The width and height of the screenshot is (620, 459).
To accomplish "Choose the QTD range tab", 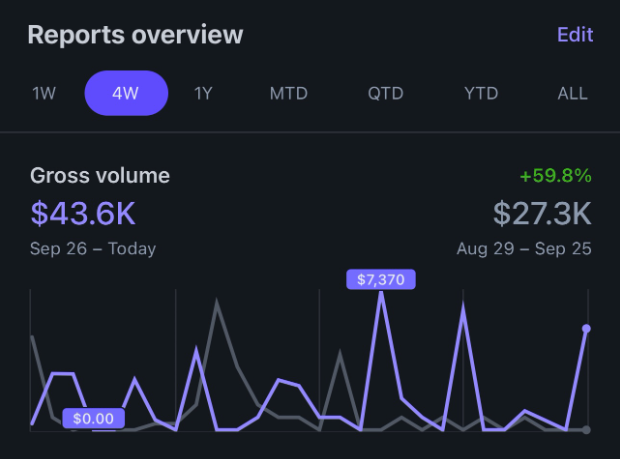I will (386, 94).
